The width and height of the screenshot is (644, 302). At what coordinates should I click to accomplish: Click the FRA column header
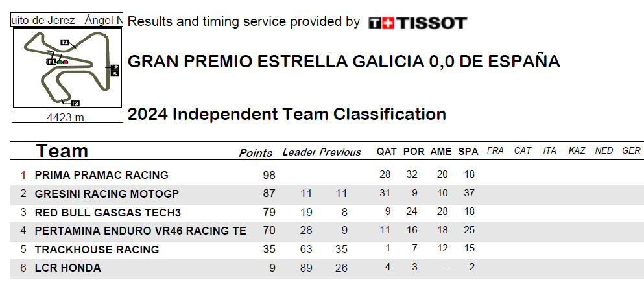point(495,150)
